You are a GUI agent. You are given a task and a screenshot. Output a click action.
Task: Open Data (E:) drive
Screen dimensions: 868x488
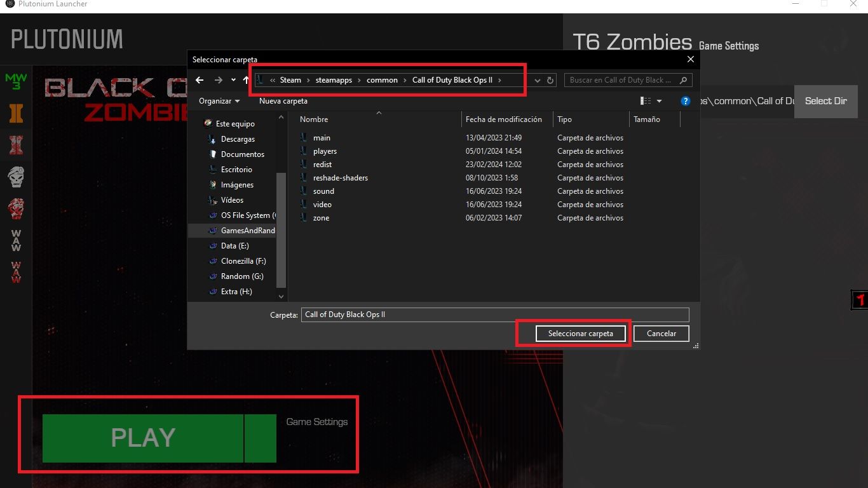234,246
